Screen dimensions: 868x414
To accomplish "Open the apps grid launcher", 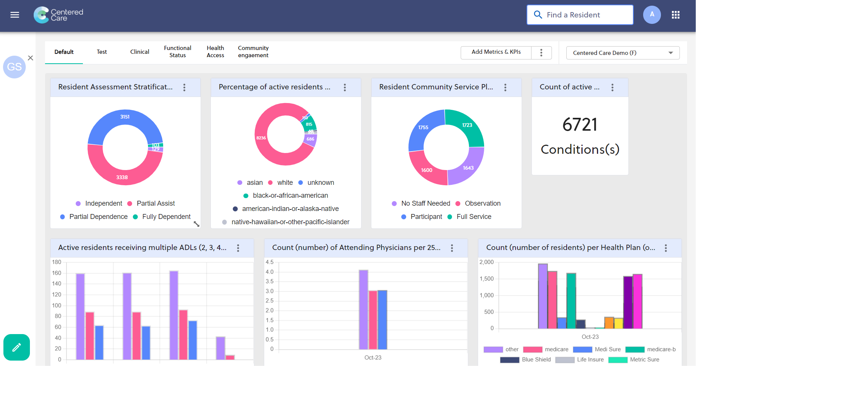I will 676,15.
